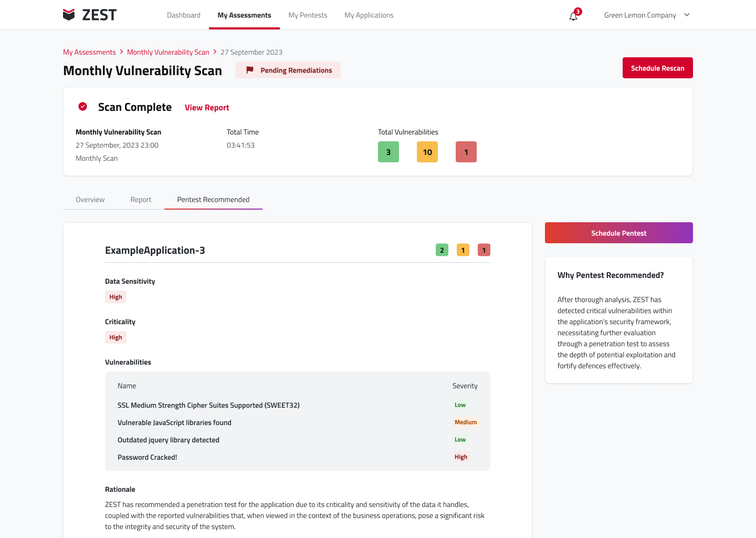This screenshot has height=538, width=756.
Task: Click the chevron after My Assessments breadcrumb
Action: click(x=121, y=52)
